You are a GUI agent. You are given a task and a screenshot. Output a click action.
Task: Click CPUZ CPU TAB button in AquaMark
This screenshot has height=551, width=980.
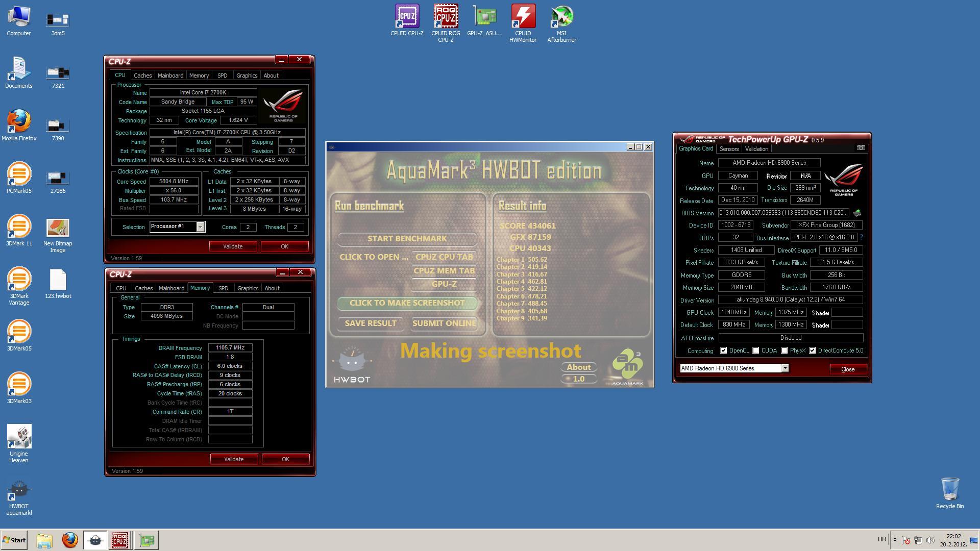(x=444, y=257)
